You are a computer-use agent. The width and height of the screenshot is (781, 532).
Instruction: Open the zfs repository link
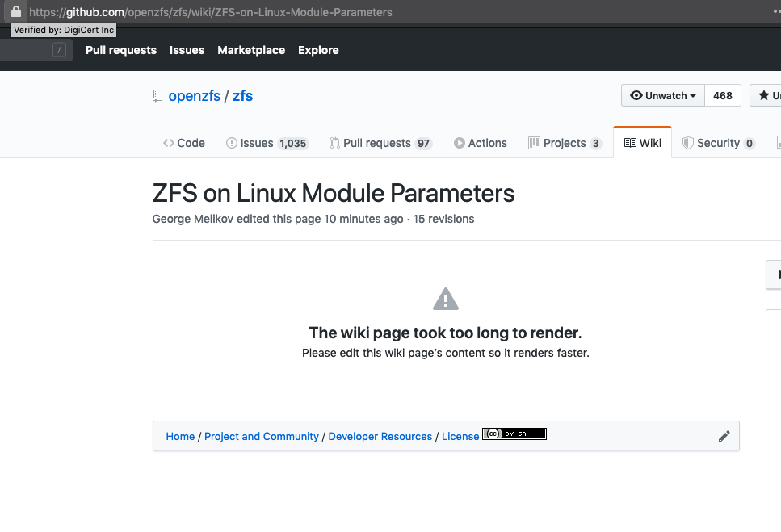[242, 96]
